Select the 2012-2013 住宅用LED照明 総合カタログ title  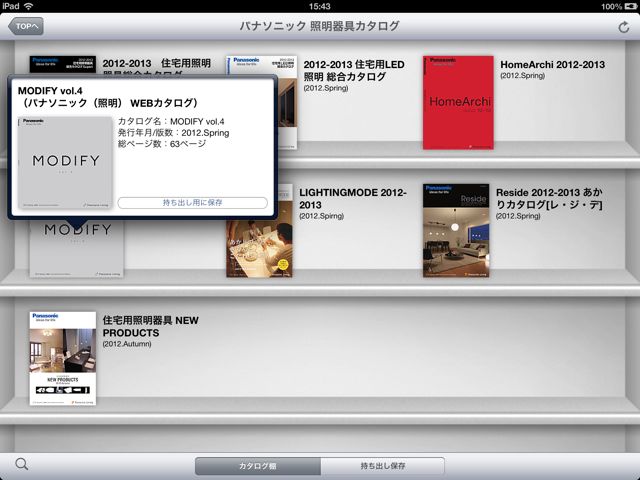(354, 71)
